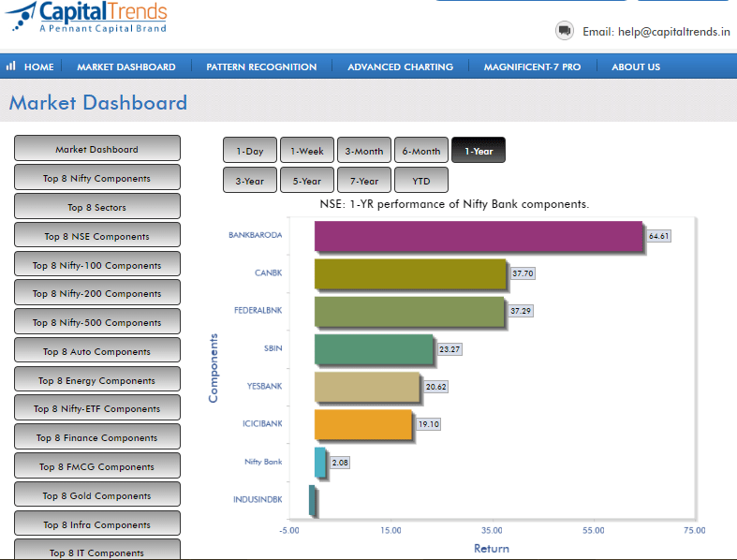Screen dimensions: 737x560
Task: Click the CANBK axis label
Action: (x=269, y=273)
